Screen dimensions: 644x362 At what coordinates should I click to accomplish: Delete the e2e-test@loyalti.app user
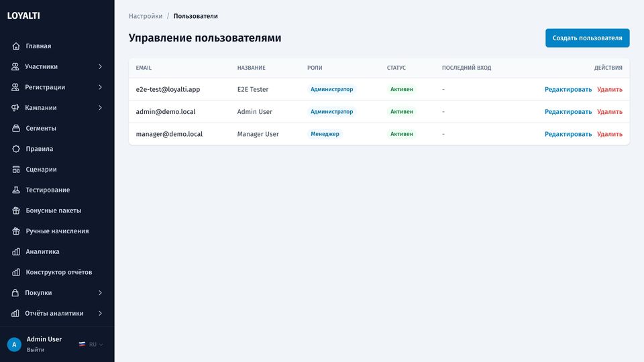pos(610,89)
